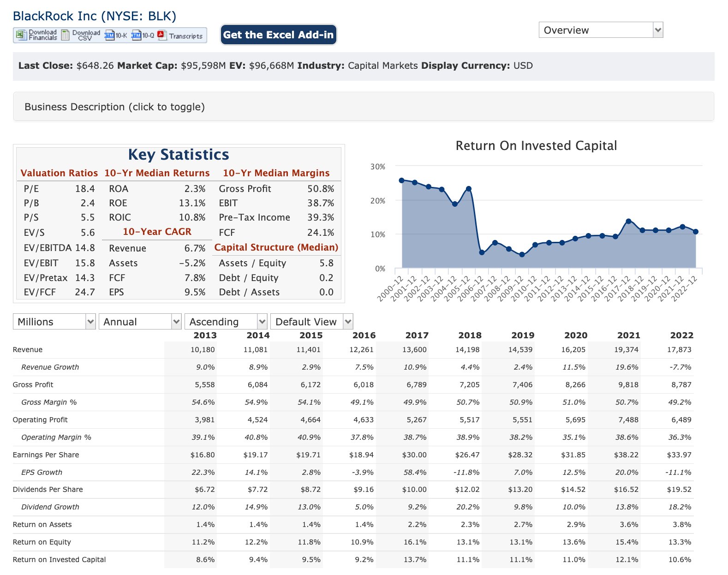This screenshot has width=728, height=575.
Task: Click 2018 dividend growth 20.2%
Action: pyautogui.click(x=468, y=507)
